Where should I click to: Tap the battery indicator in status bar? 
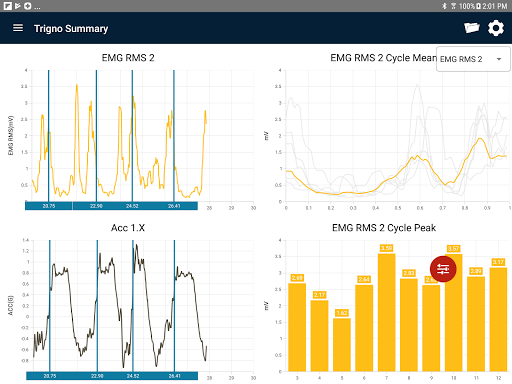coord(479,6)
